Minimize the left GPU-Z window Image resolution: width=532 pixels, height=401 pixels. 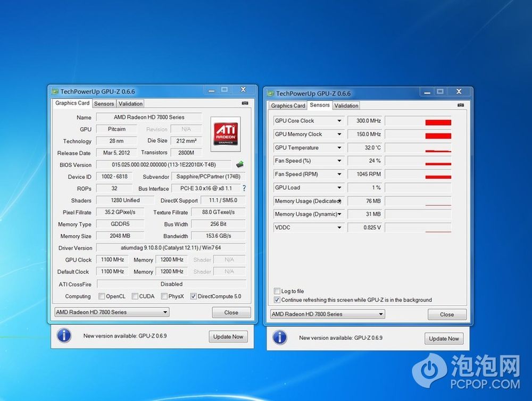pos(211,90)
